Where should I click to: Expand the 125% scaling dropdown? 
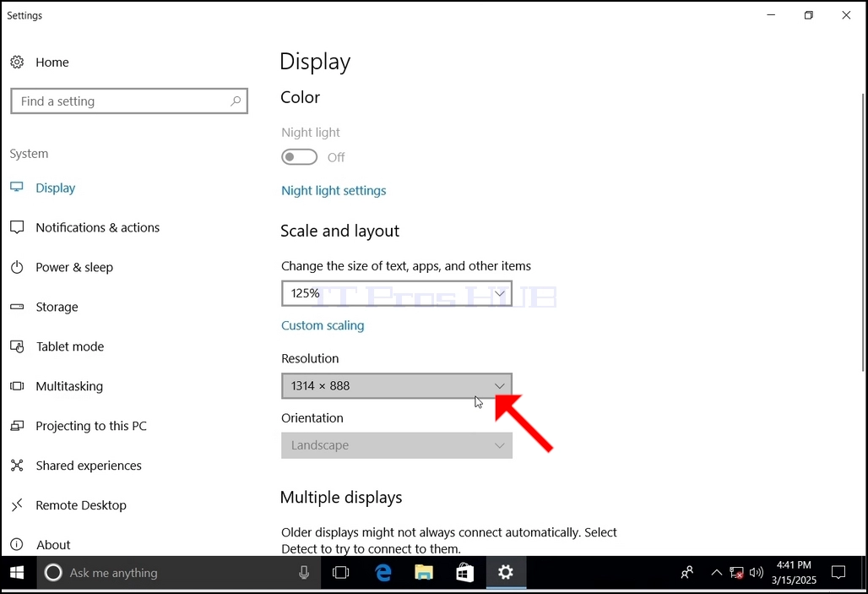click(396, 293)
